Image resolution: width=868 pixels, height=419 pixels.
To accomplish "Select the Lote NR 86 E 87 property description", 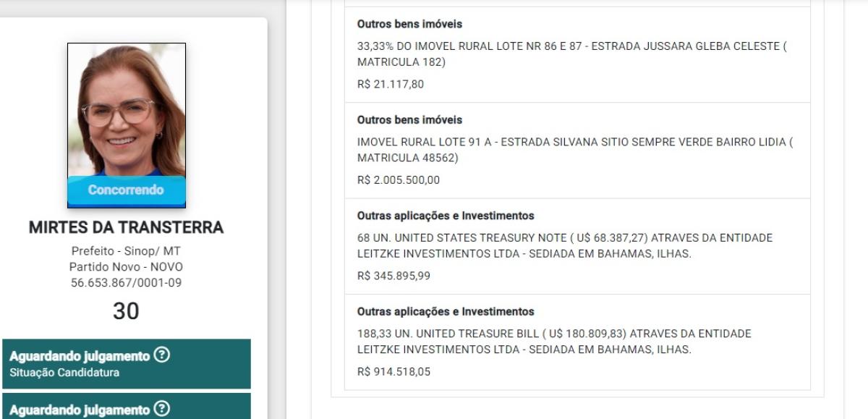I will pyautogui.click(x=571, y=54).
